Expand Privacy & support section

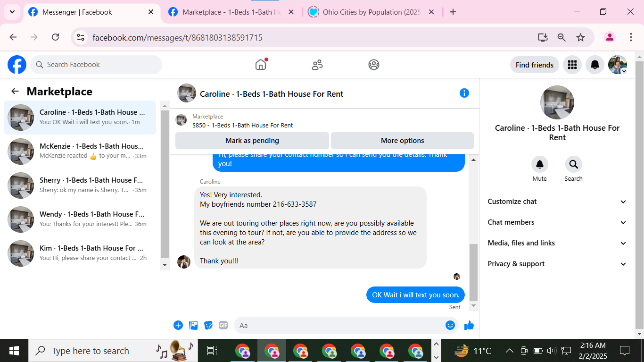[557, 264]
